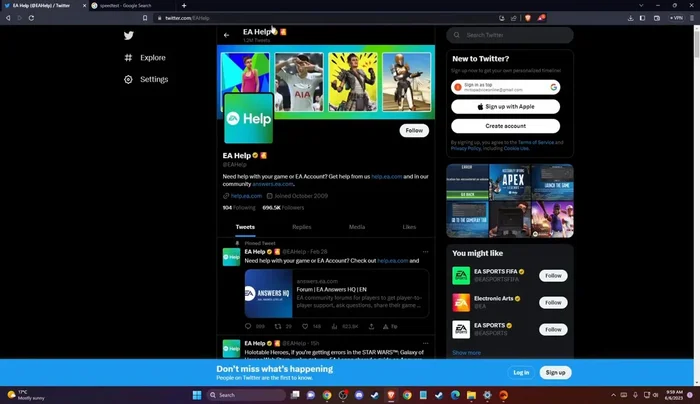Tip on the pinned tweet
Screen dimensions: 700x404
pos(390,326)
